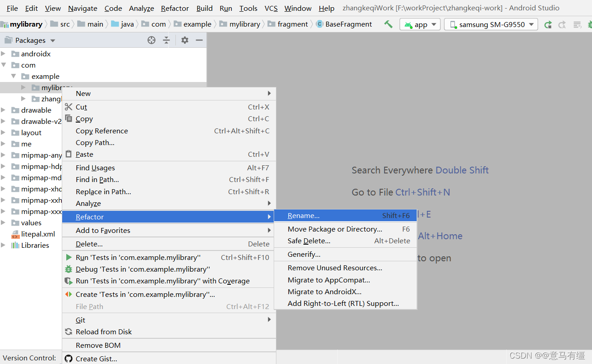The height and width of the screenshot is (364, 592).
Task: Expand the mylibrary package arrow
Action: pyautogui.click(x=23, y=87)
